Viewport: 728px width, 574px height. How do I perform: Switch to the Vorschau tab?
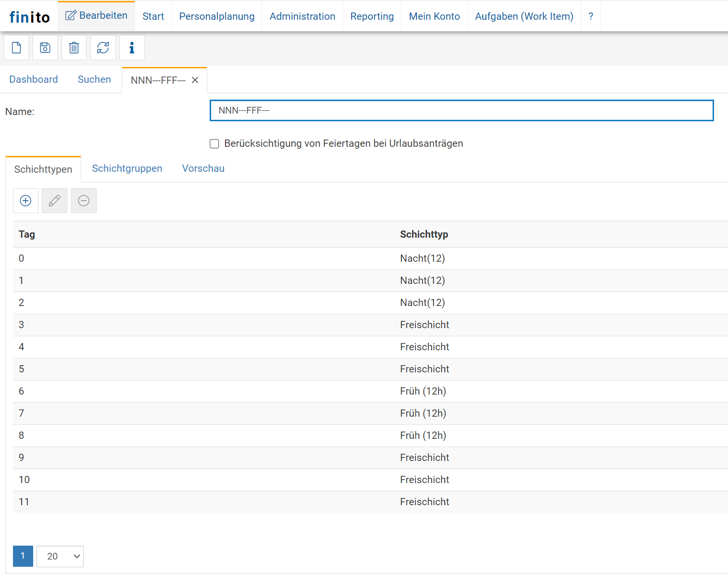coord(203,168)
